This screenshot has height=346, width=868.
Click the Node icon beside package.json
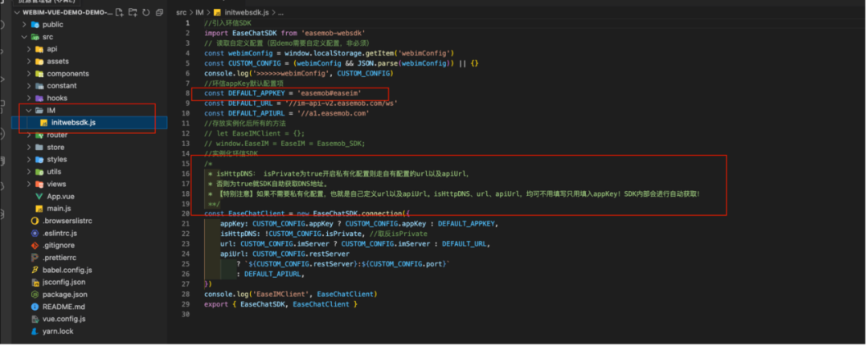[35, 295]
